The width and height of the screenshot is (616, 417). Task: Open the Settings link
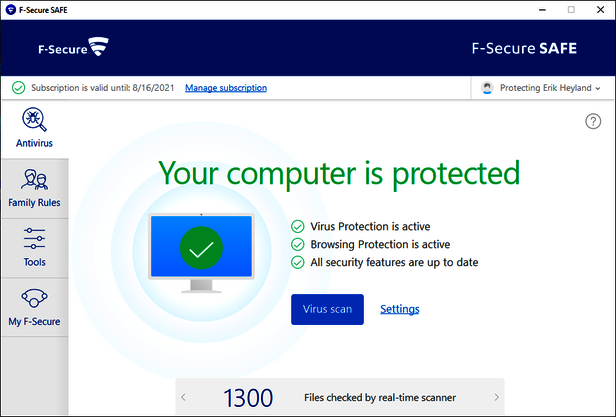[x=399, y=309]
